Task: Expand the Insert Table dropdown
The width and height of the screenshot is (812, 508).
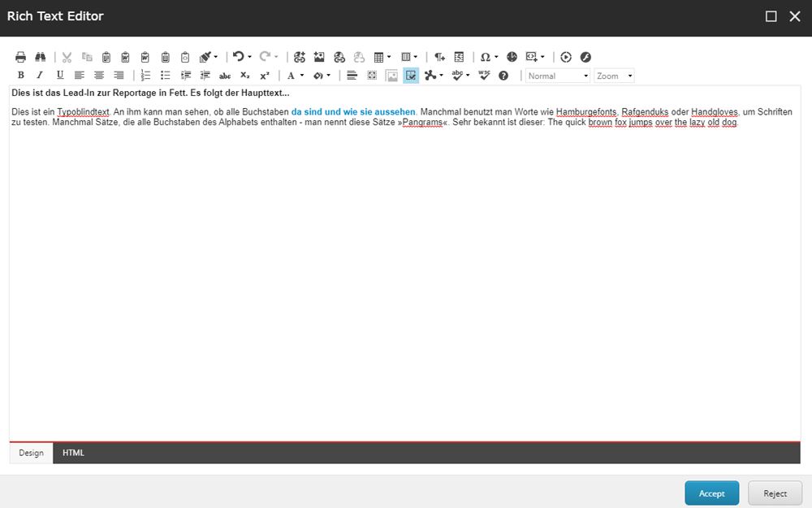Action: point(389,57)
